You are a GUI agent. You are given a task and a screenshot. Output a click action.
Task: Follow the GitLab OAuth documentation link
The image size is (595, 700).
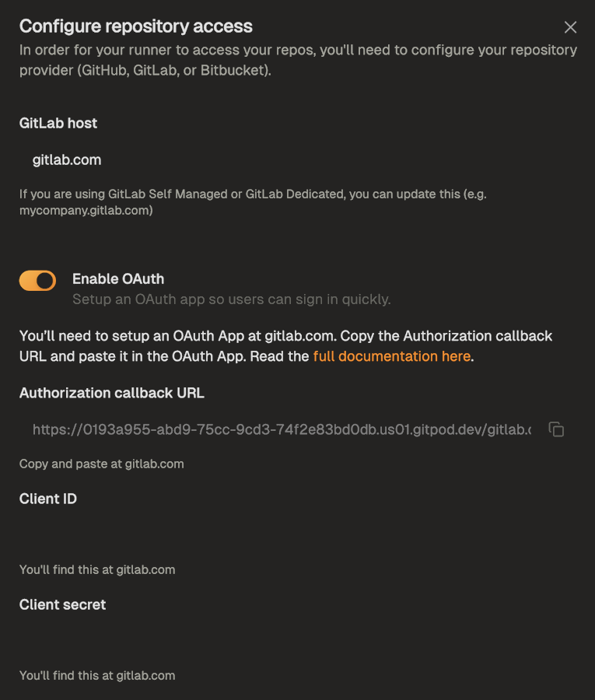(x=391, y=355)
